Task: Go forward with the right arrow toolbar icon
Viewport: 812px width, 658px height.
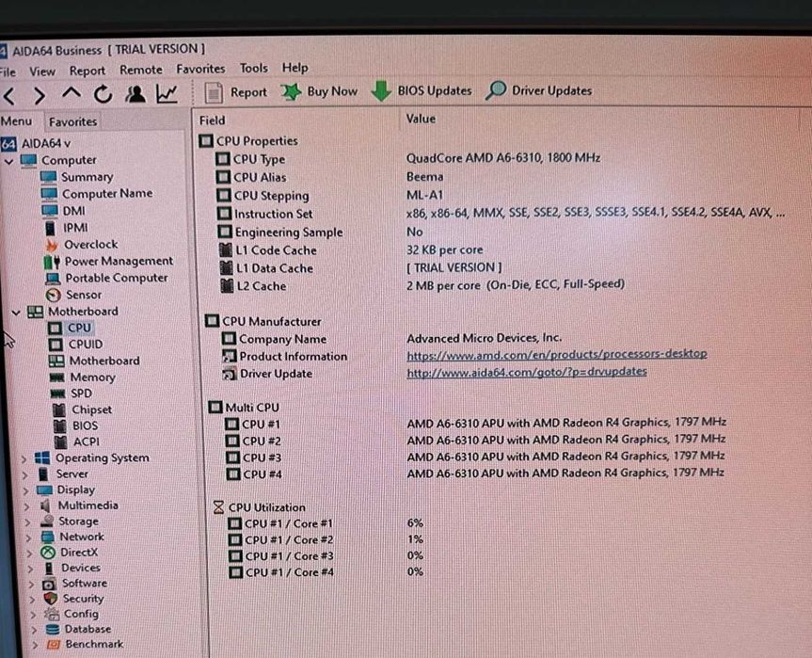Action: (x=40, y=96)
